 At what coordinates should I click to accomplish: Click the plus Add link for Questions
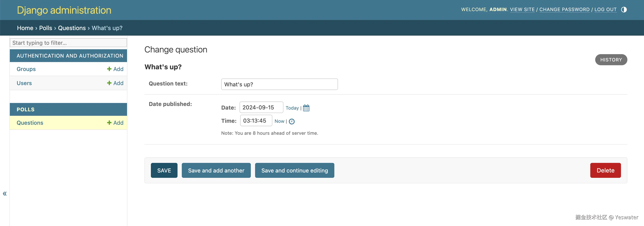(x=115, y=123)
